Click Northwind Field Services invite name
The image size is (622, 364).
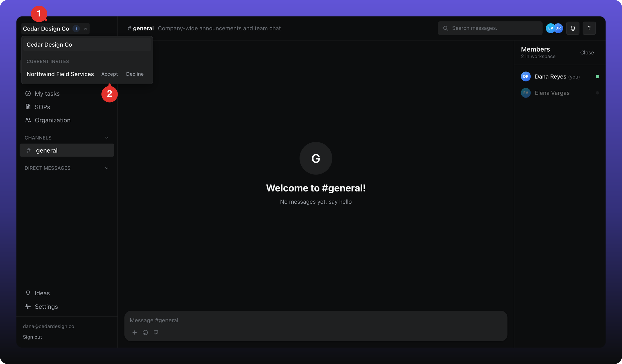pos(60,74)
